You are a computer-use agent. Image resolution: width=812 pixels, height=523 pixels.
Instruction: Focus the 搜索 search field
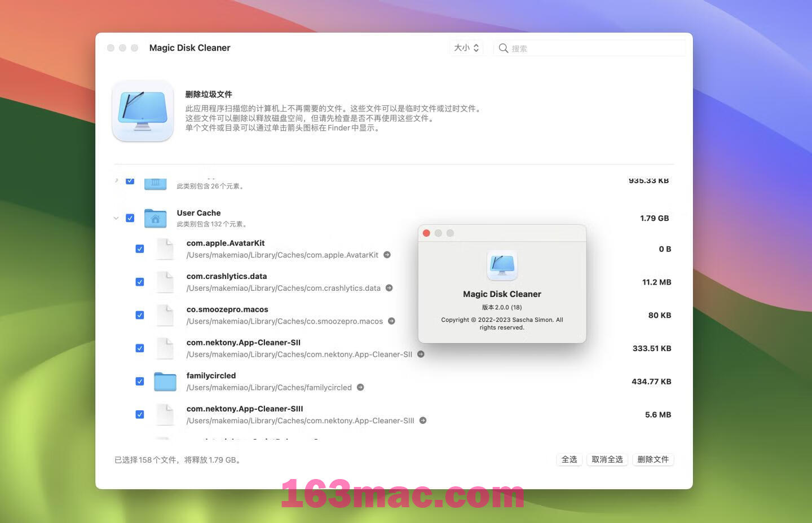590,48
